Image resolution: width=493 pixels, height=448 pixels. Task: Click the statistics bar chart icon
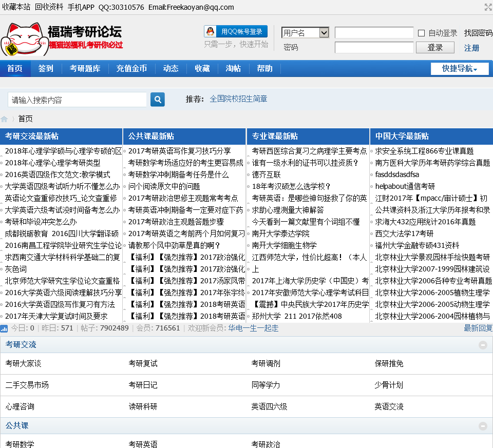coord(4,328)
